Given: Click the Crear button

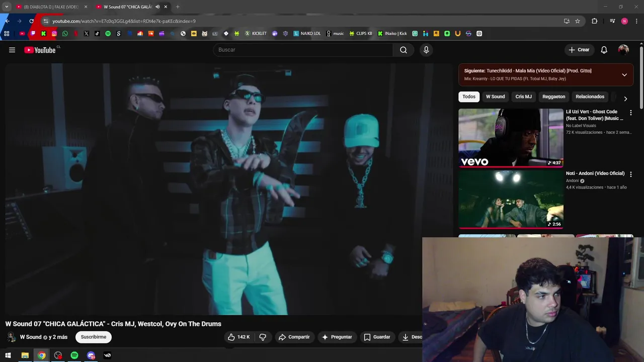Looking at the screenshot, I should tap(579, 50).
